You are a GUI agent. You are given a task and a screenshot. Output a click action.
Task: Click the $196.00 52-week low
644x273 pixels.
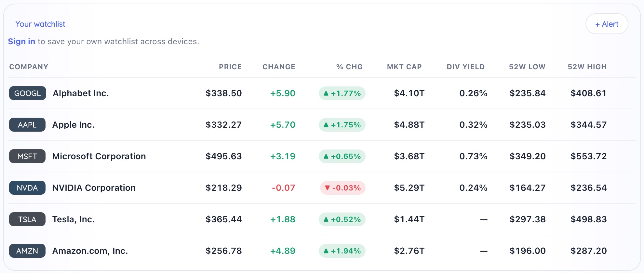coord(528,251)
